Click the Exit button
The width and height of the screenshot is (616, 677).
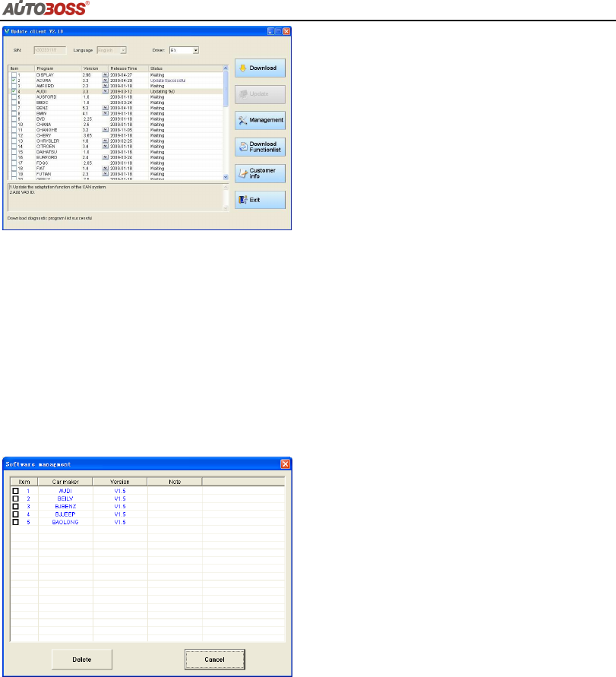click(x=260, y=200)
